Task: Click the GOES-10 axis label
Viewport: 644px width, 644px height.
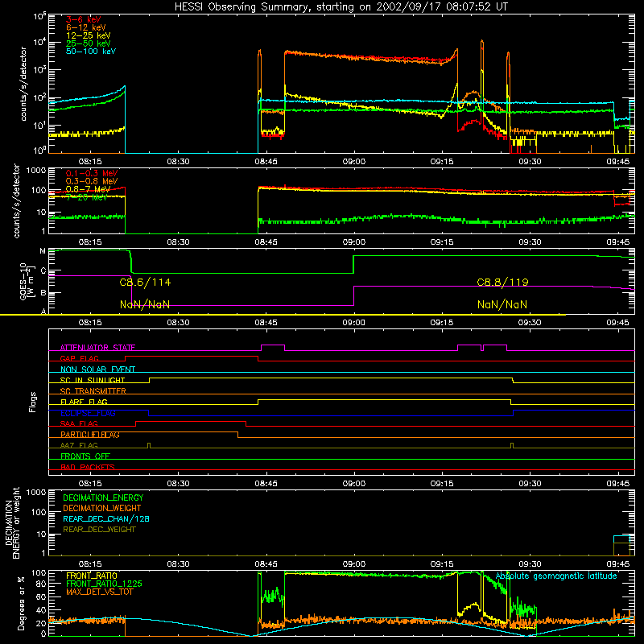Action: coord(27,281)
